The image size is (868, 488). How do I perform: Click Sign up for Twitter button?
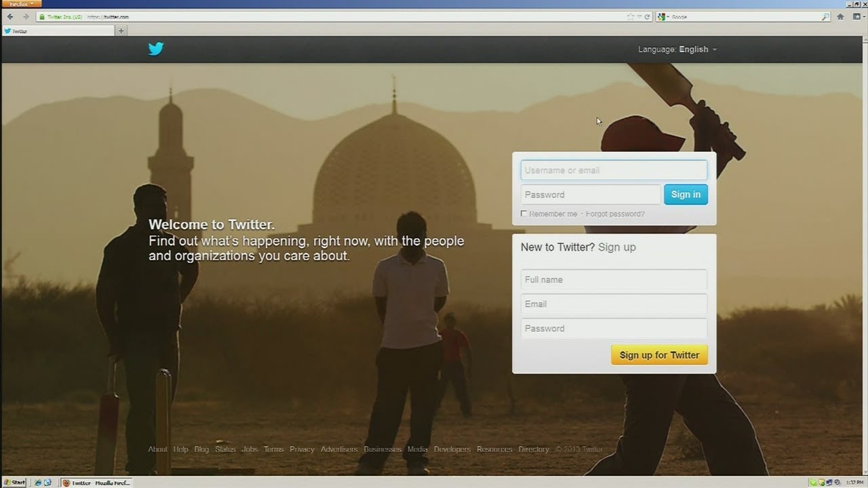[659, 355]
